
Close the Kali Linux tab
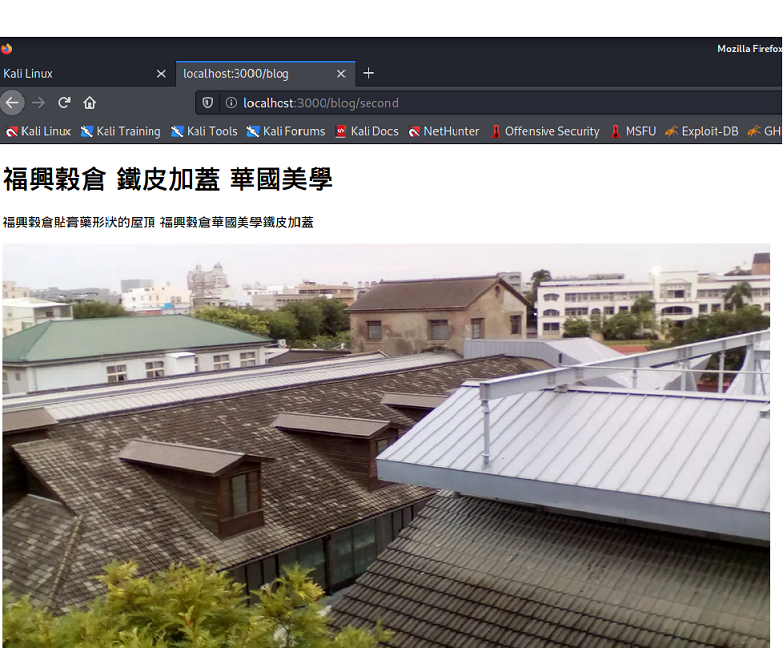click(161, 74)
